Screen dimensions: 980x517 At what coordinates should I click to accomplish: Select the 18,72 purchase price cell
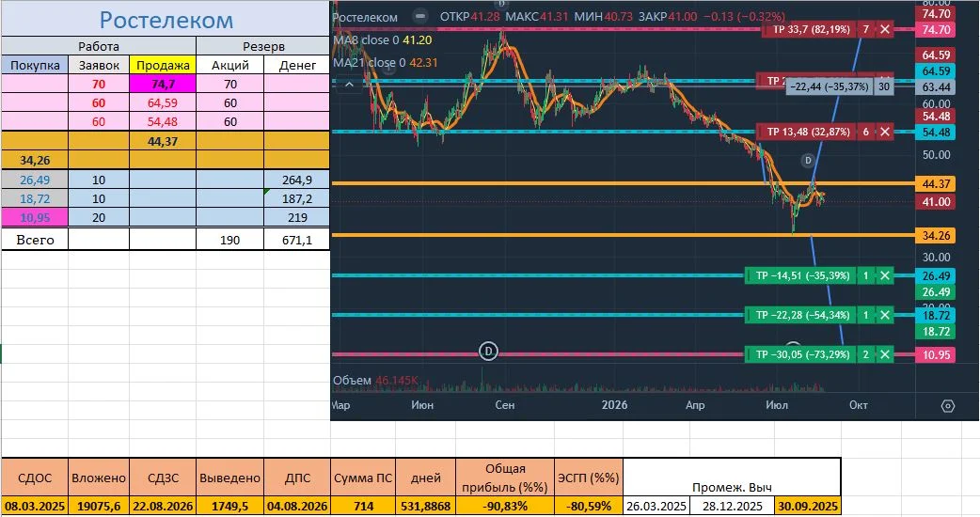(x=35, y=198)
